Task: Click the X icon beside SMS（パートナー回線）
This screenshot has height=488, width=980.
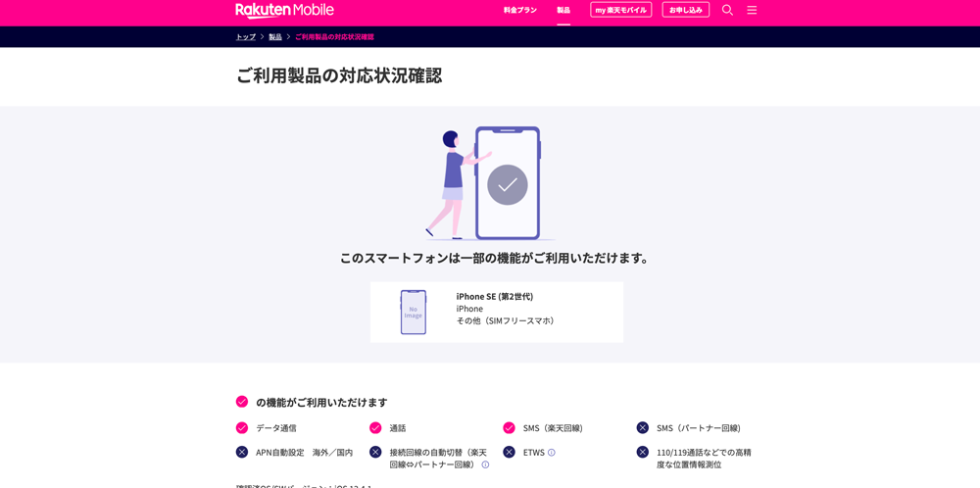Action: pyautogui.click(x=643, y=428)
